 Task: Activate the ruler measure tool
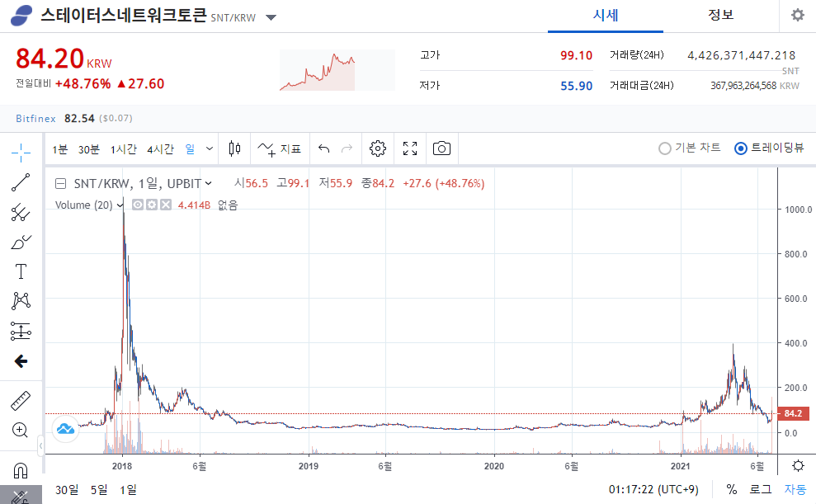click(x=21, y=401)
